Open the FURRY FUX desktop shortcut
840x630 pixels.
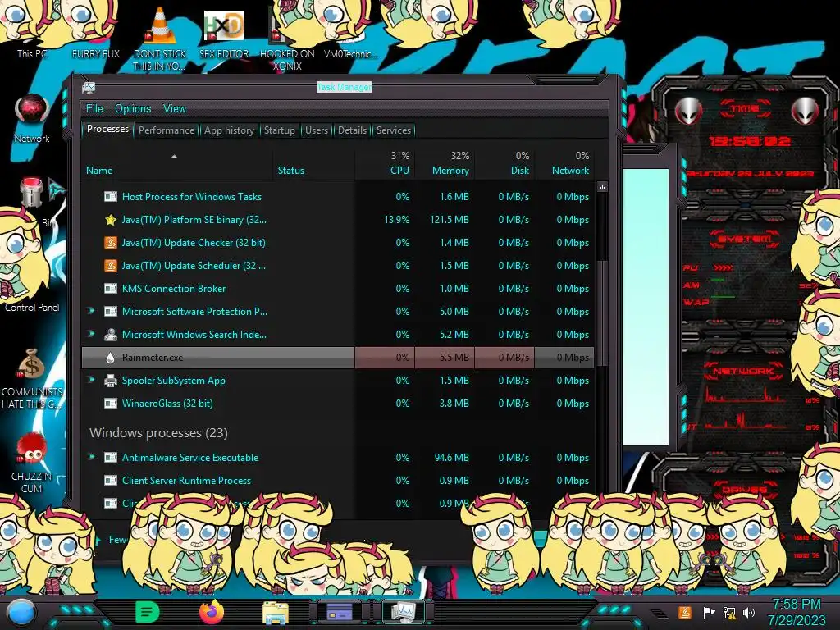(x=95, y=33)
